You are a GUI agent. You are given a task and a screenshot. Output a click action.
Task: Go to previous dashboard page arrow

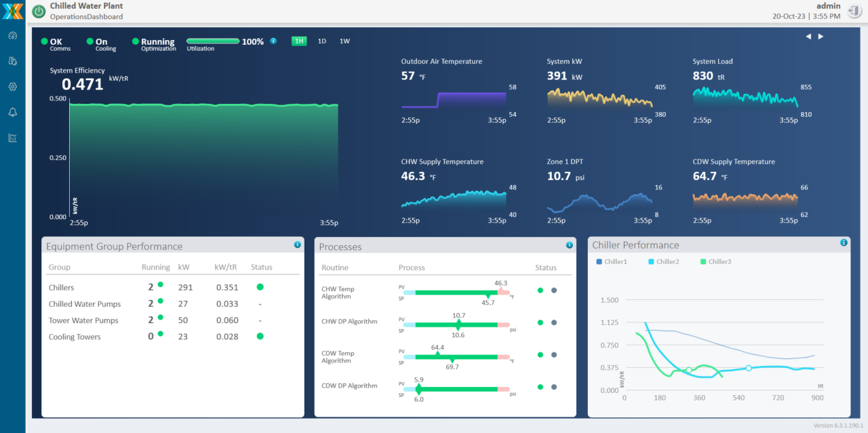tap(808, 37)
